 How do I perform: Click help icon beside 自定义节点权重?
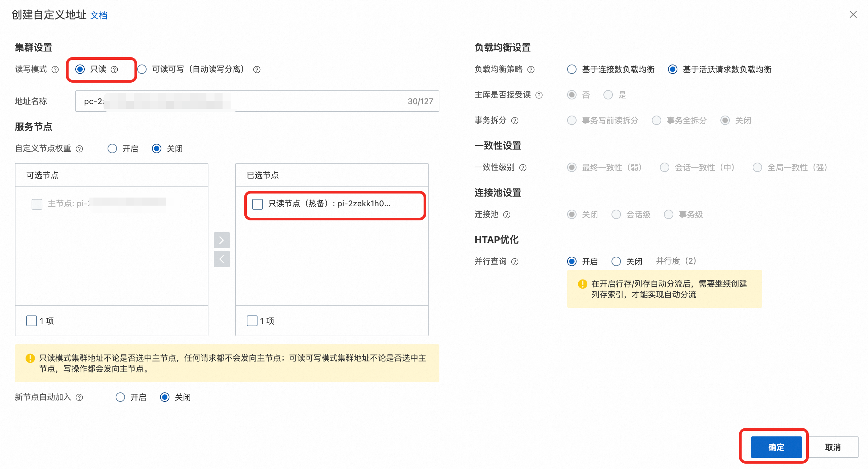[79, 149]
